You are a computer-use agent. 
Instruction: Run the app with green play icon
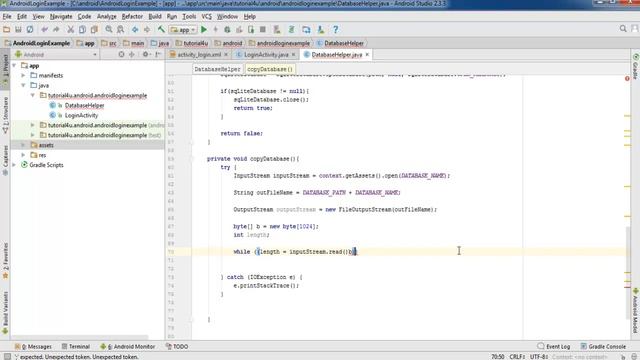204,29
